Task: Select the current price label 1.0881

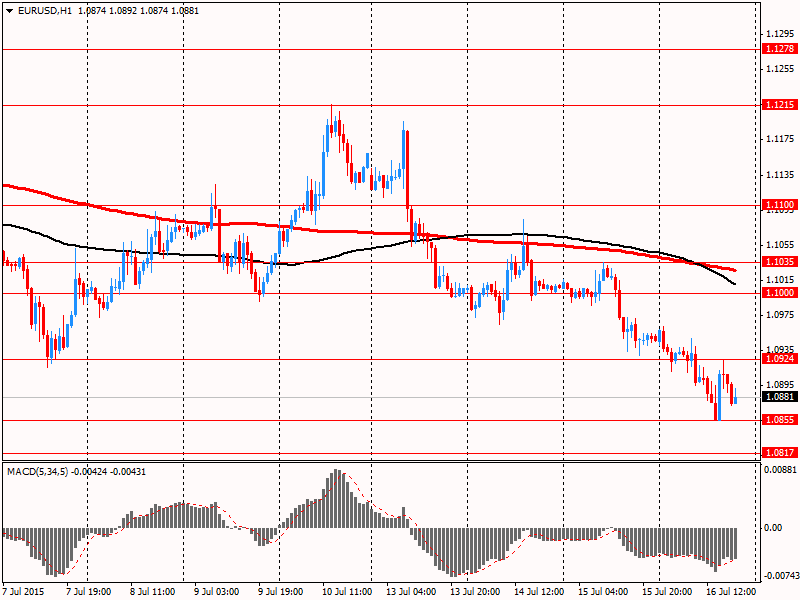Action: pos(780,396)
